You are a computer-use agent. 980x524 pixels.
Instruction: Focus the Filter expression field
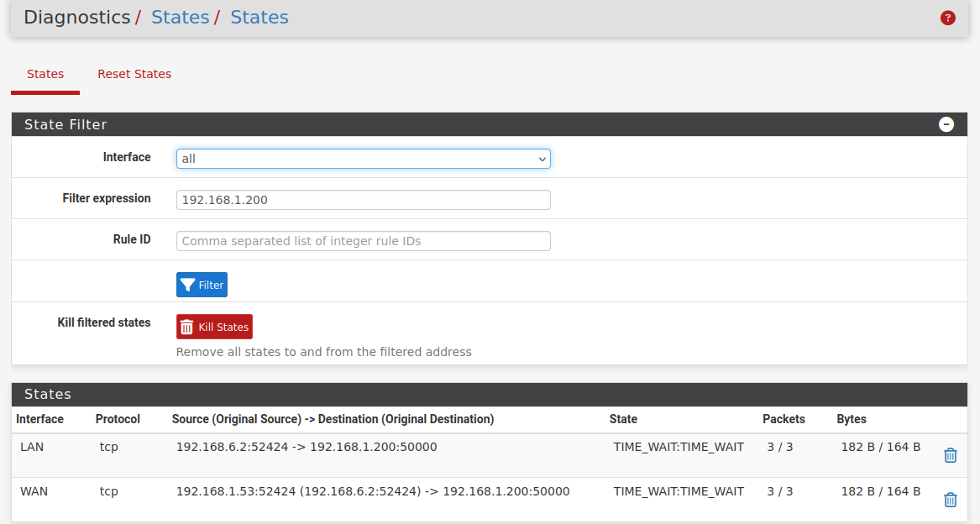click(363, 200)
